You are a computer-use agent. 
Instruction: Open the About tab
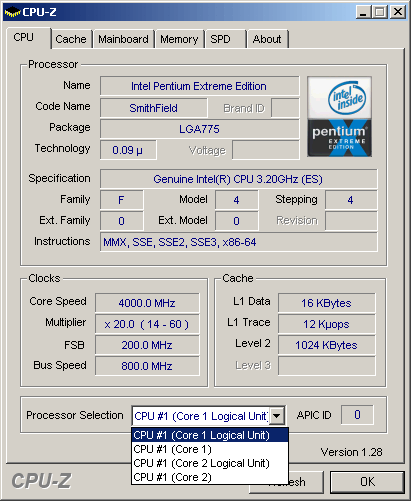[x=267, y=39]
